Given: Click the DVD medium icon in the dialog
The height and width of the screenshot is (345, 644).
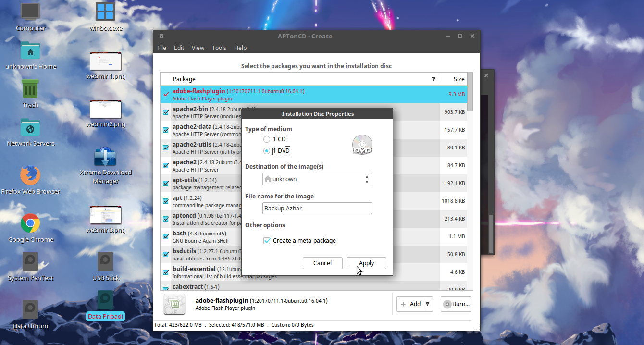Looking at the screenshot, I should point(361,144).
